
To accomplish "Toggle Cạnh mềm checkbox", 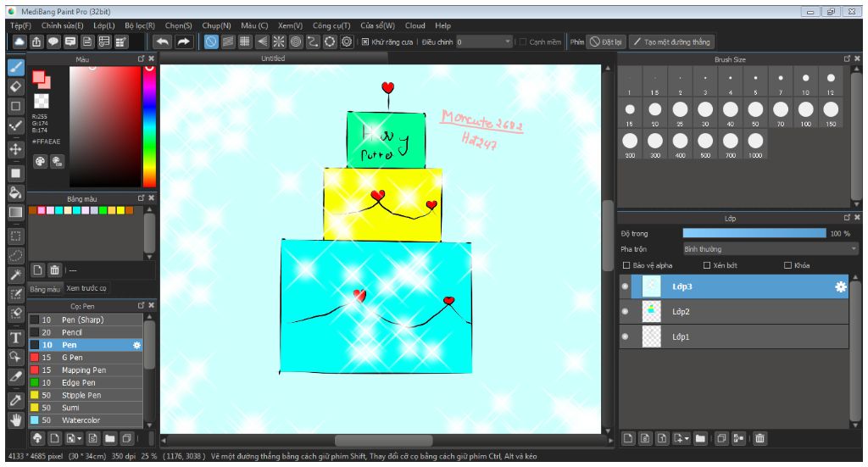I will (522, 42).
